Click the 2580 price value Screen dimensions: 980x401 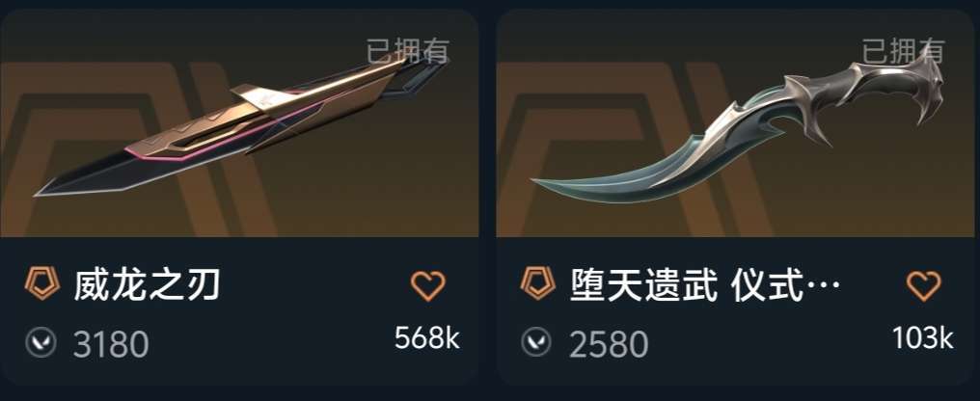tap(608, 345)
